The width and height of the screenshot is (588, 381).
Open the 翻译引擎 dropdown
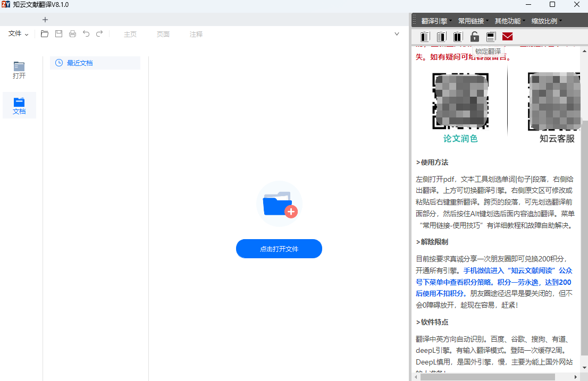(x=433, y=20)
